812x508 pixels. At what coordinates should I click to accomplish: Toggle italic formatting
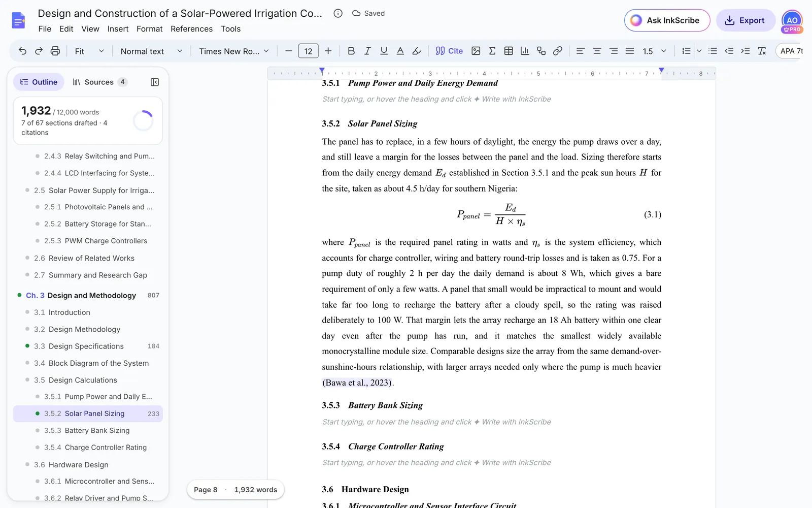(367, 51)
